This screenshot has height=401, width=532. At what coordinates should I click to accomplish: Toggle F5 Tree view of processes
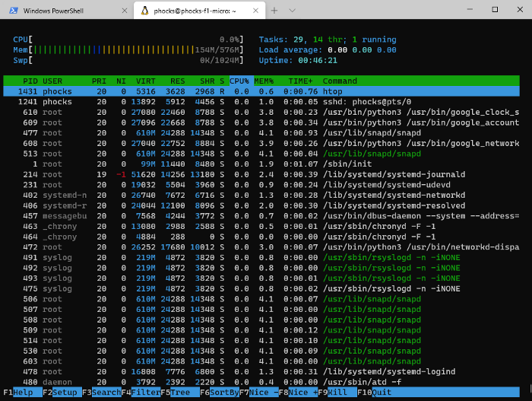(x=180, y=392)
